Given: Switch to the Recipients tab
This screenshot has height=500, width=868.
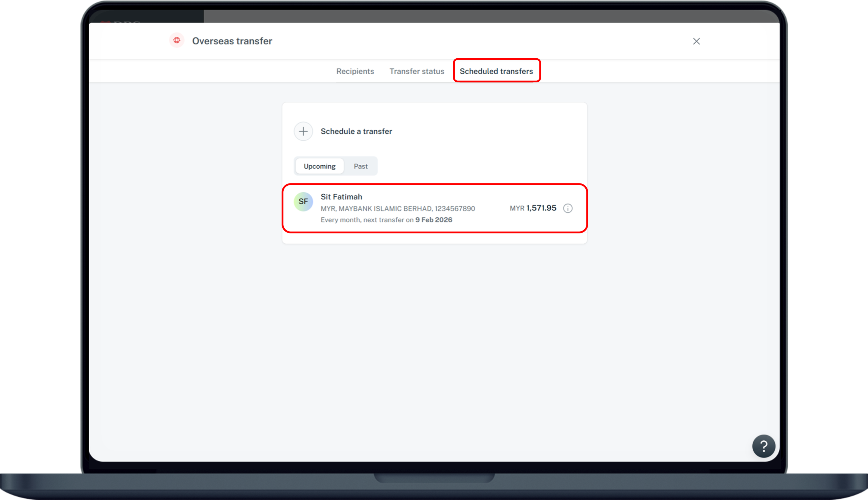Looking at the screenshot, I should tap(355, 71).
